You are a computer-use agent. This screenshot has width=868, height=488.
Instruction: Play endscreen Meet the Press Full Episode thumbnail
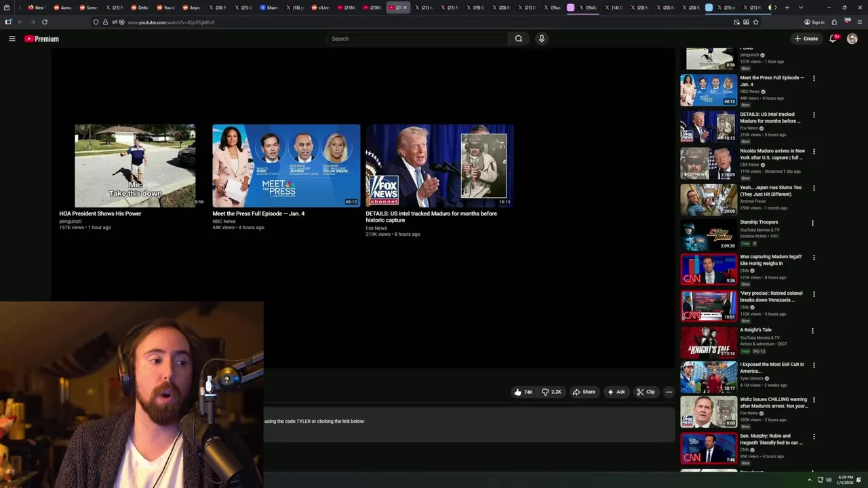(x=286, y=165)
